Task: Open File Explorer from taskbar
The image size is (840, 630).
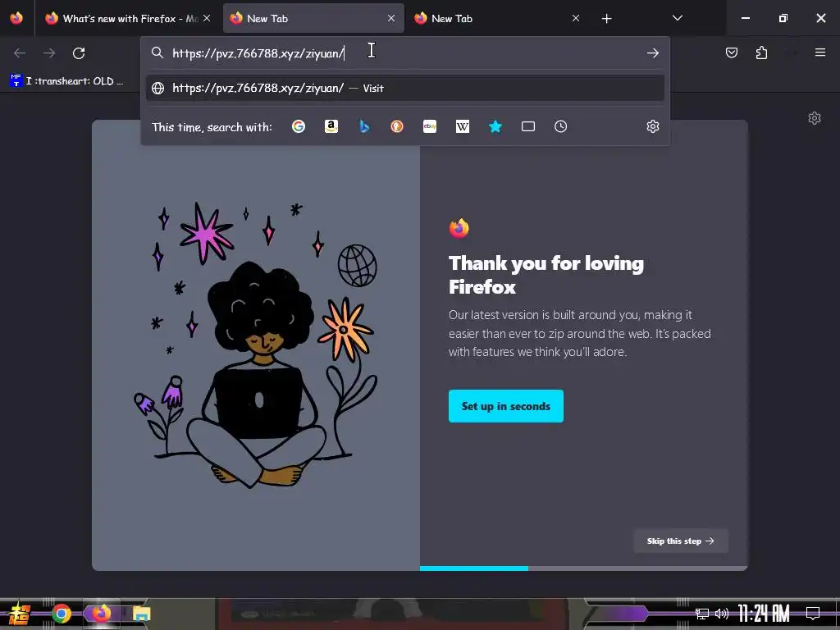Action: coord(141,614)
